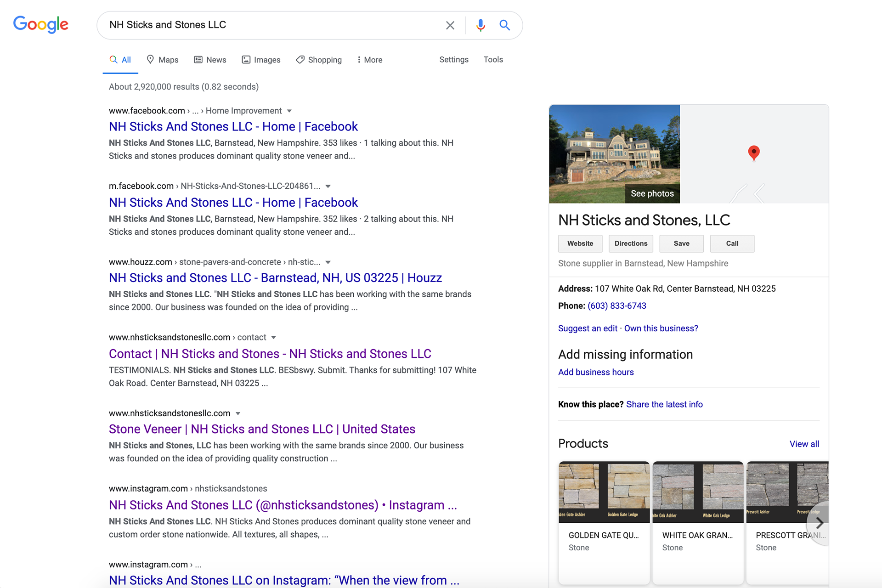Open search Settings
The width and height of the screenshot is (882, 588).
pyautogui.click(x=454, y=60)
